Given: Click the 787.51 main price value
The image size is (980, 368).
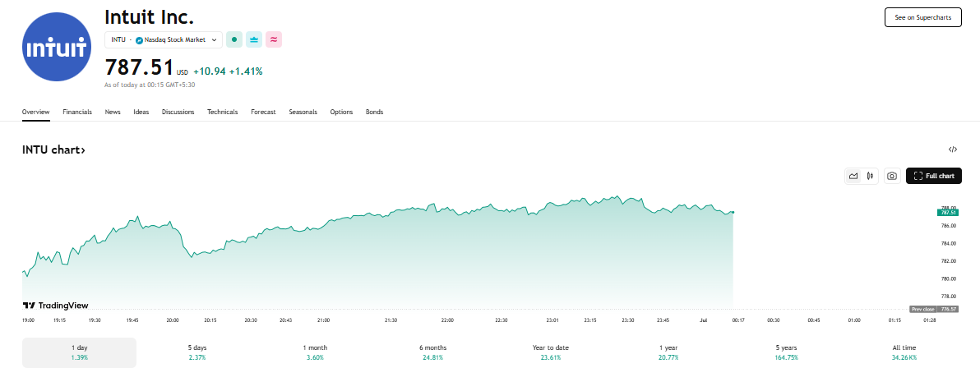Looking at the screenshot, I should click(x=139, y=67).
